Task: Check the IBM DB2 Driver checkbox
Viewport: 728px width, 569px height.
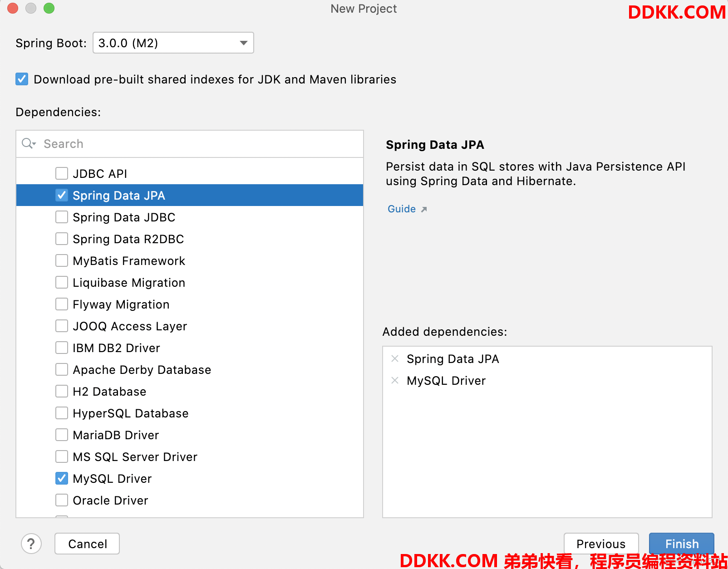Action: pyautogui.click(x=62, y=348)
